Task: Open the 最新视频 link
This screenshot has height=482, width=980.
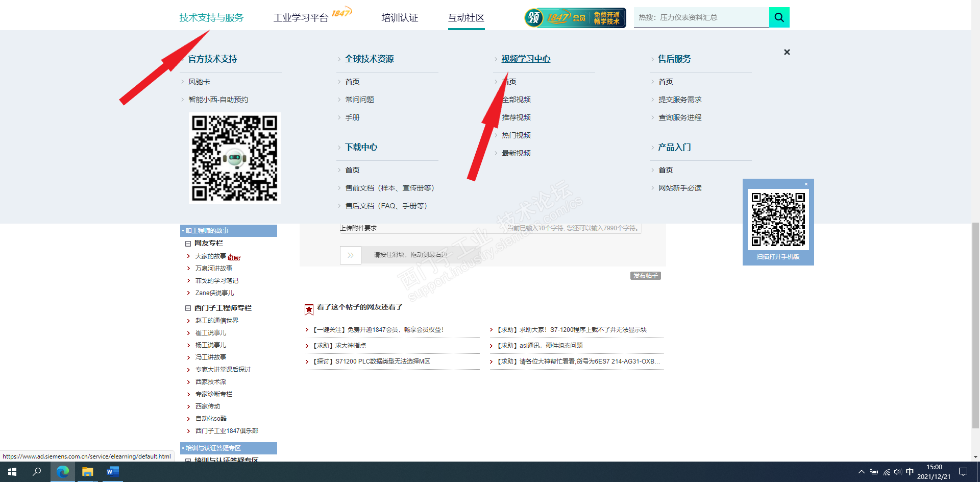Action: point(516,153)
